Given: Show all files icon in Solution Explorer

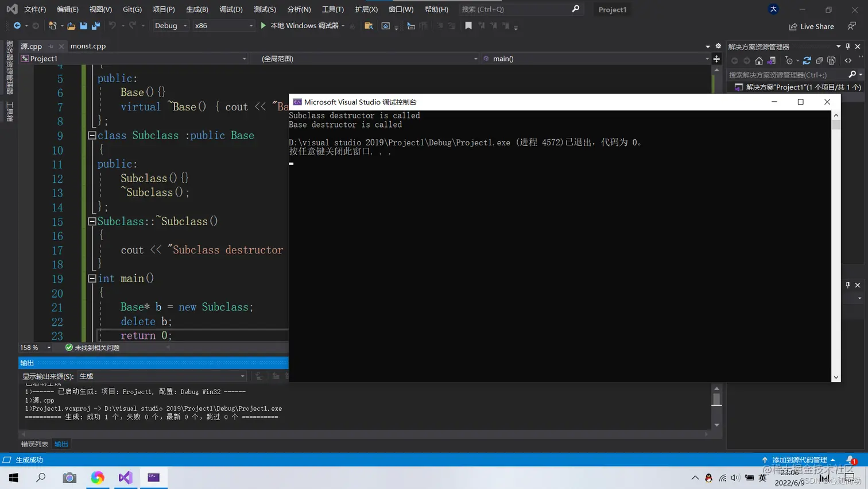Looking at the screenshot, I should point(832,60).
